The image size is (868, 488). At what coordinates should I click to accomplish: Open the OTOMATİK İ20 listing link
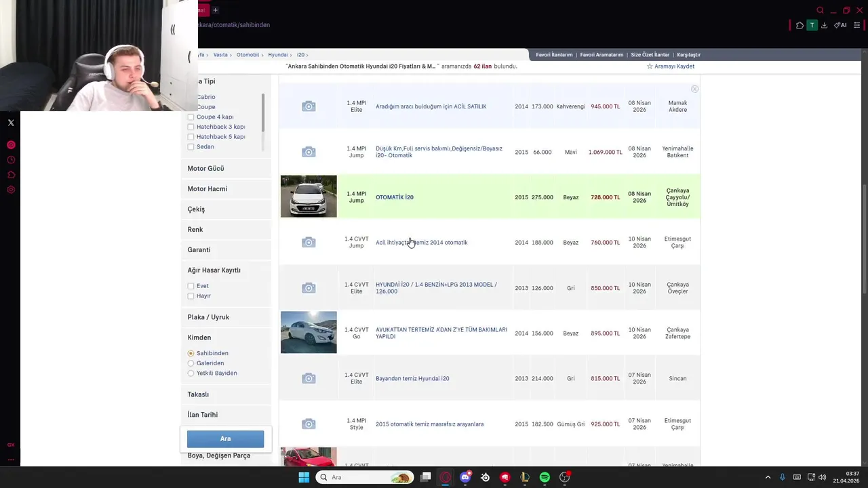[x=395, y=197]
